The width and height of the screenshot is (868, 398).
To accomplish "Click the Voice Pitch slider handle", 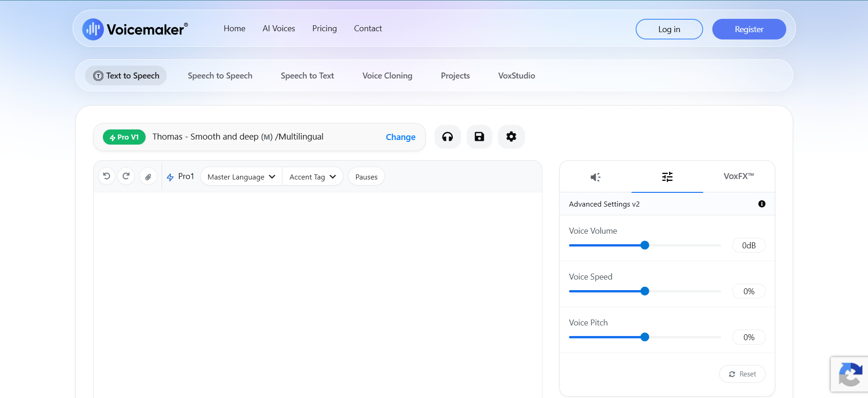I will pyautogui.click(x=645, y=337).
